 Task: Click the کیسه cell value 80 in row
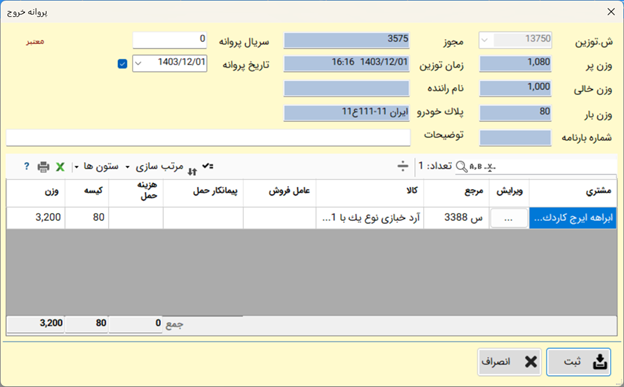[x=87, y=218]
